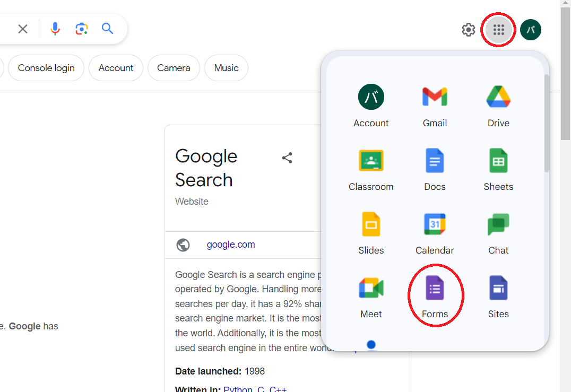Launch Google Forms from apps grid

(435, 297)
